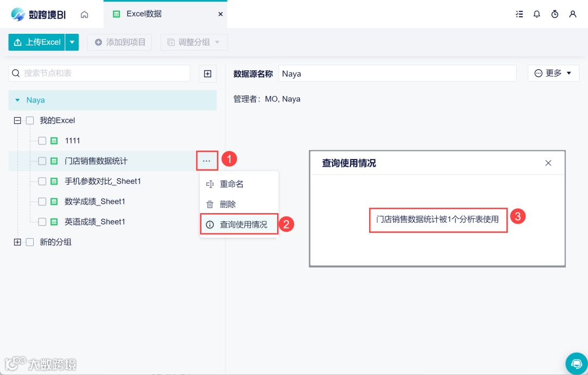Collapse the Naya data source node
The height and width of the screenshot is (375, 588).
click(18, 100)
